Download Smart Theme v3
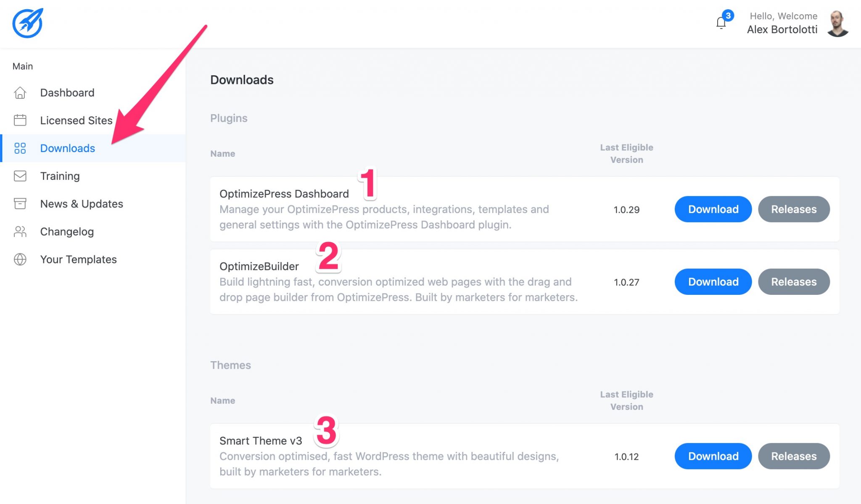The width and height of the screenshot is (861, 504). [x=713, y=456]
